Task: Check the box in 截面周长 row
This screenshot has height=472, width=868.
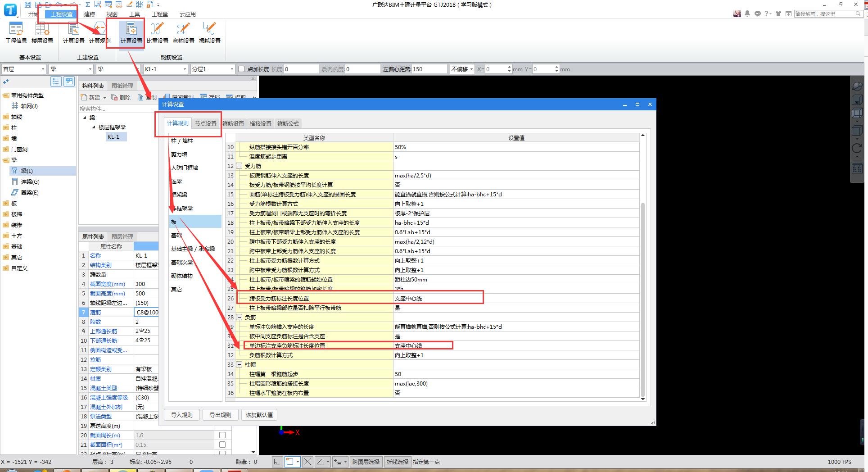Action: pyautogui.click(x=222, y=435)
